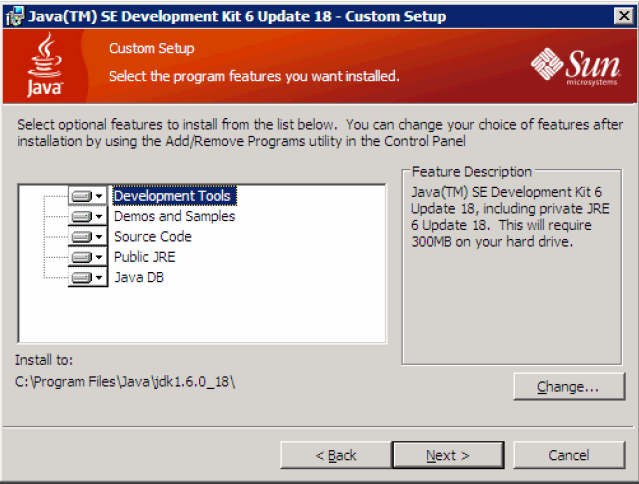Image resolution: width=639 pixels, height=484 pixels.
Task: Open the Java DB feature dropdown
Action: 88,277
